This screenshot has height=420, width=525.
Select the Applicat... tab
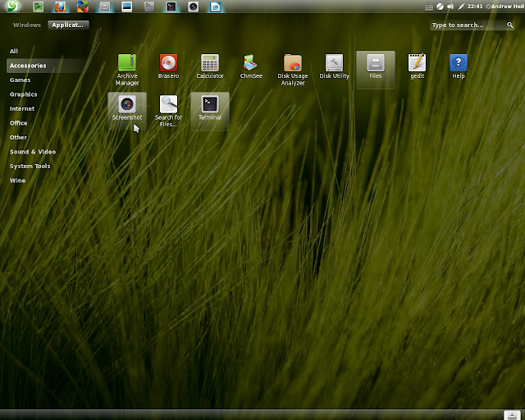click(68, 25)
